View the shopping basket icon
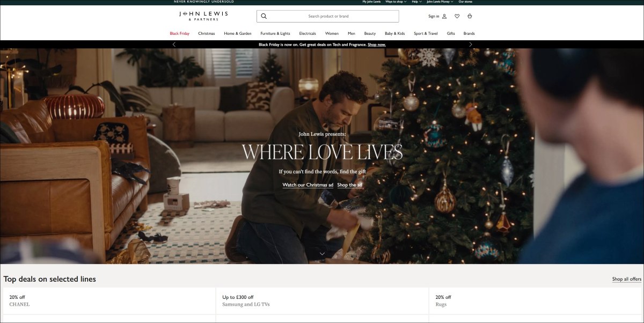The height and width of the screenshot is (323, 644). (x=470, y=16)
